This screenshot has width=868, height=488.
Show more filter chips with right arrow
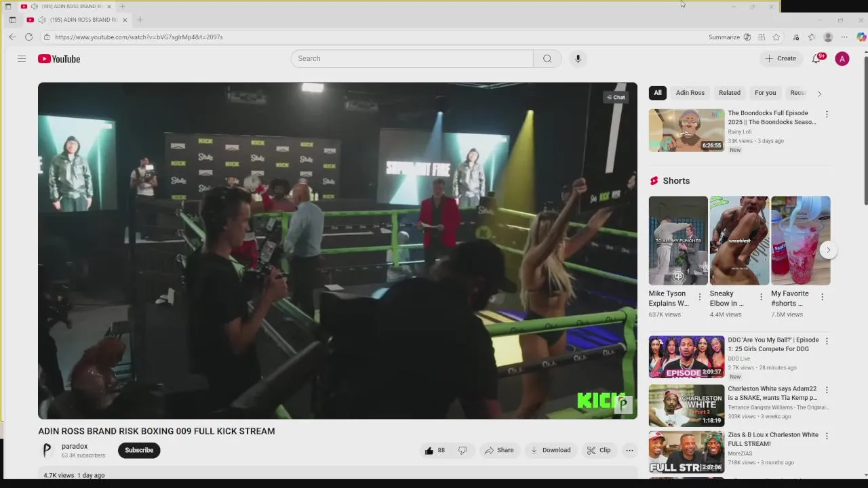tap(819, 94)
